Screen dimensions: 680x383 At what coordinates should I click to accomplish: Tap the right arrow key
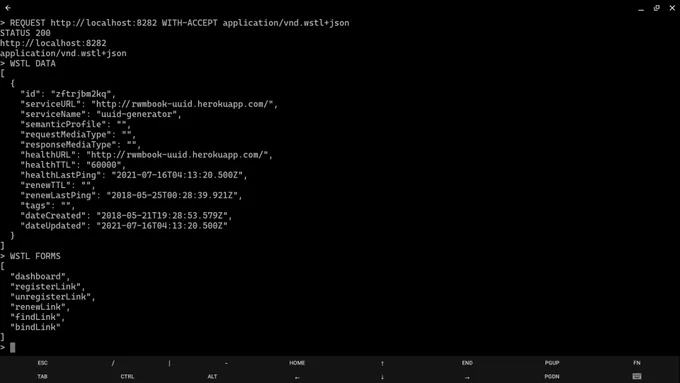click(x=467, y=377)
